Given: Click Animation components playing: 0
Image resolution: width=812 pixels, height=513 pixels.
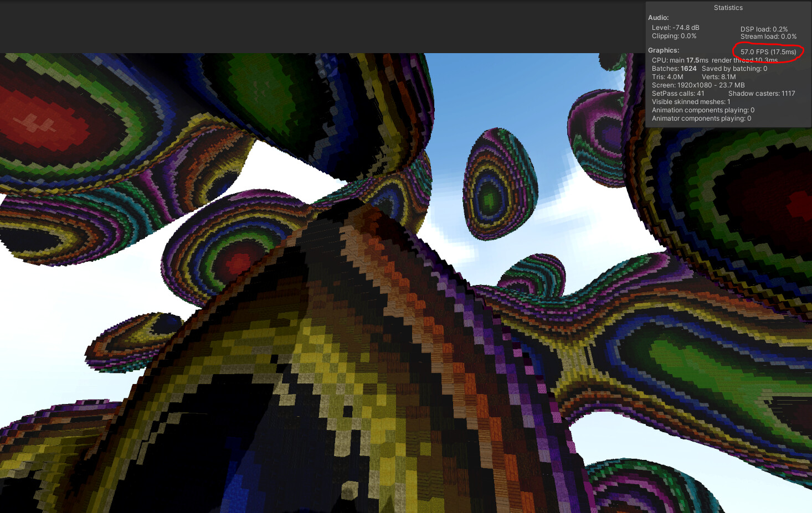Looking at the screenshot, I should pos(703,110).
